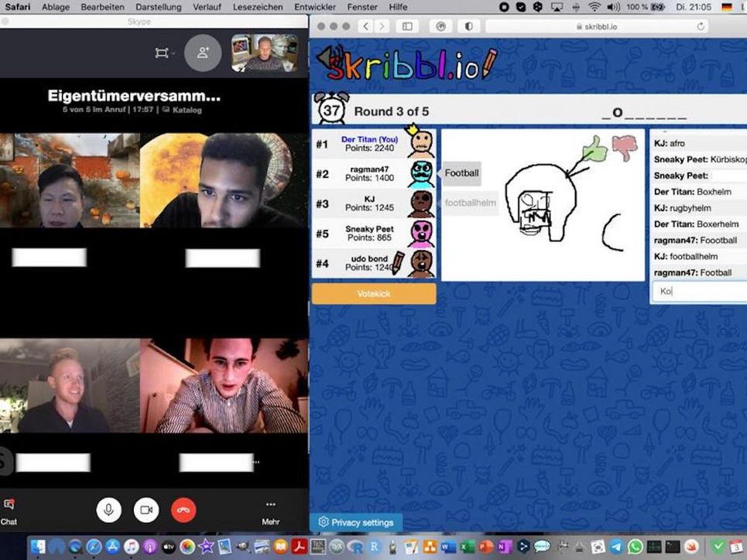Open the Chat panel in Skype

point(9,512)
